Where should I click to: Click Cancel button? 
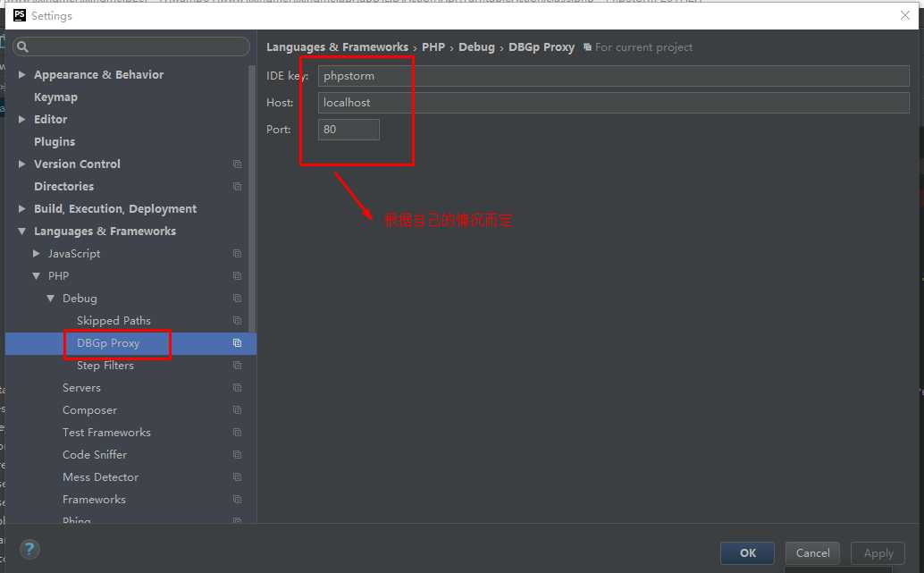pyautogui.click(x=812, y=553)
